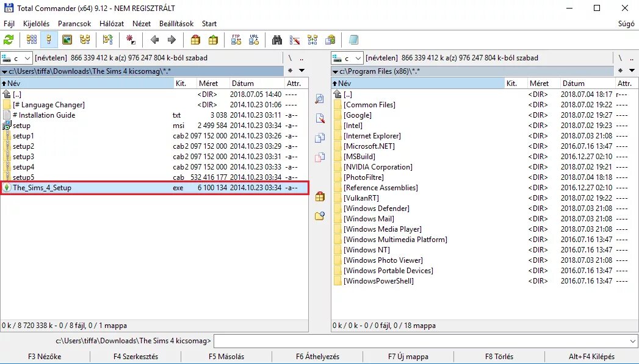Click F3 Nézőke button

click(x=45, y=356)
